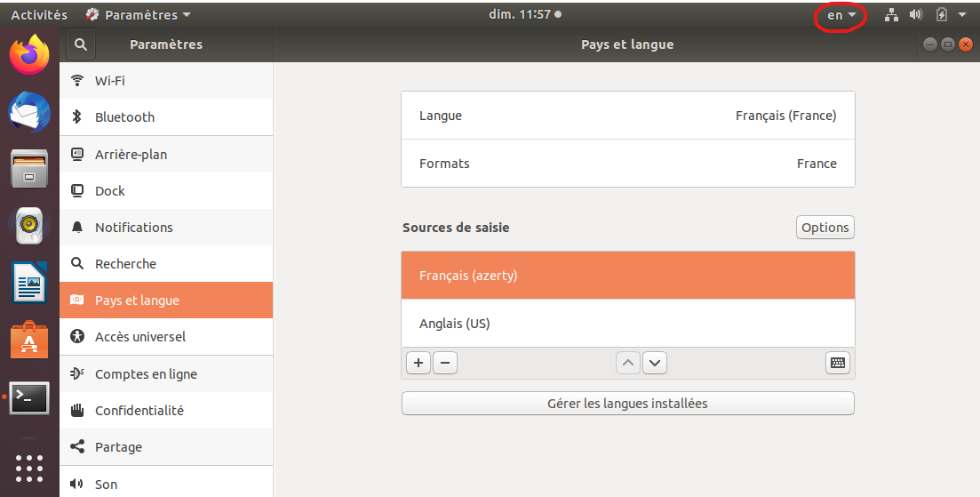Move input source down with arrow
This screenshot has width=980, height=497.
tap(655, 363)
